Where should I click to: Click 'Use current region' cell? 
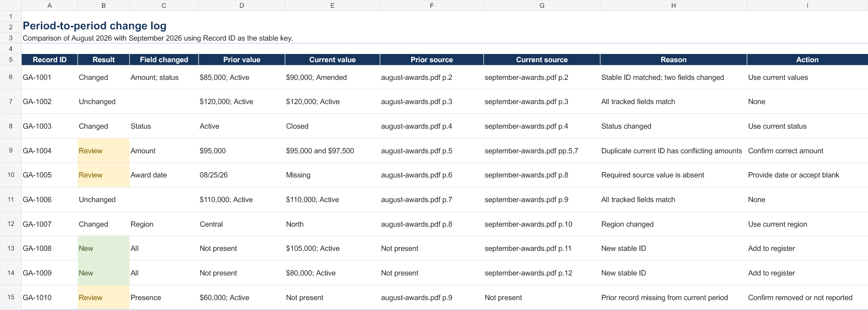click(808, 224)
